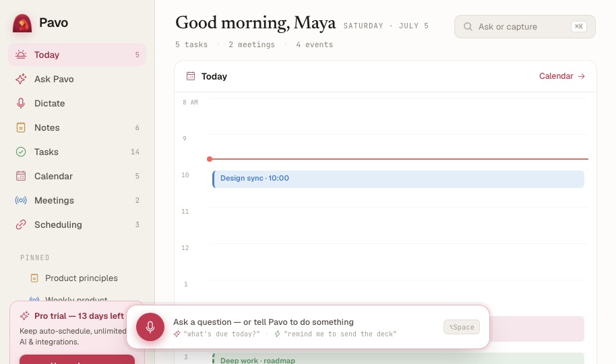Open Ask Pavo from sidebar
This screenshot has width=616, height=364.
(77, 79)
